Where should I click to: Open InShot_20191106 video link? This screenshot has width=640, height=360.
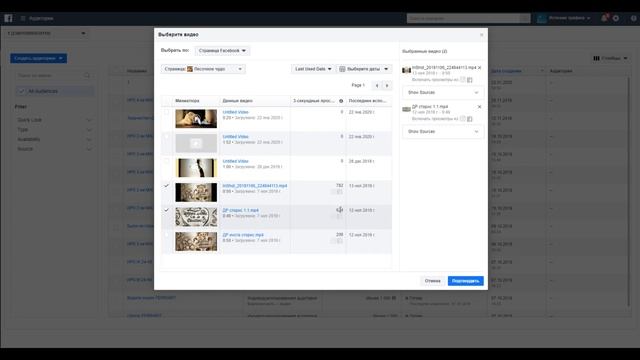(255, 186)
